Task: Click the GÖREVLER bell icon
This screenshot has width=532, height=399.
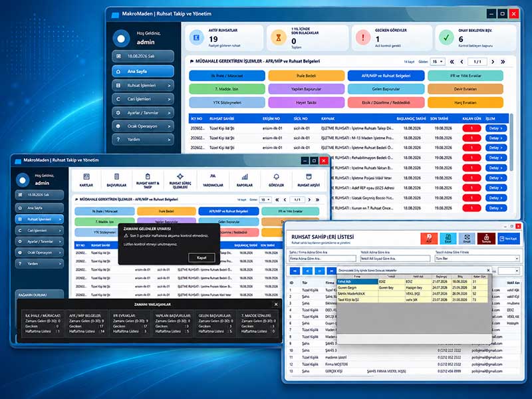Action: click(276, 180)
